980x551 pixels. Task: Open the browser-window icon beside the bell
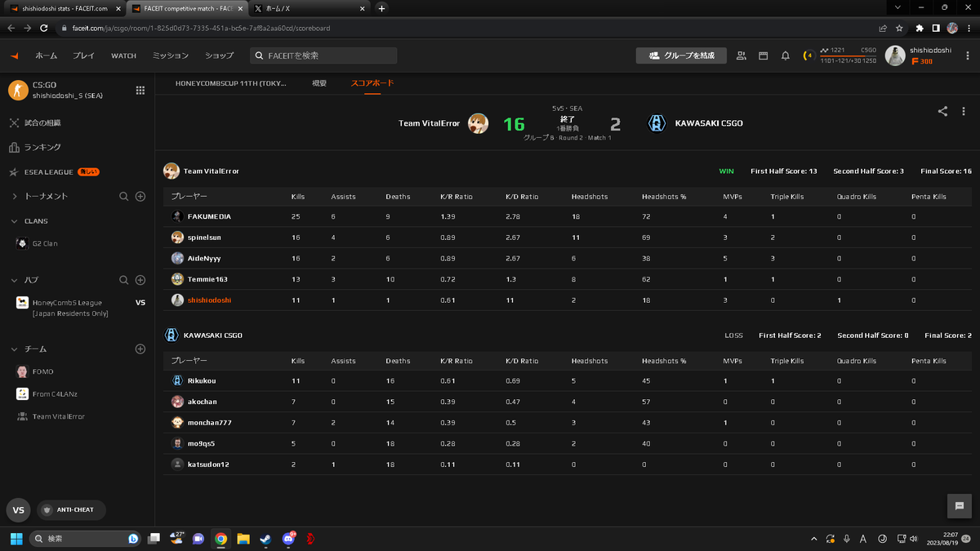764,56
